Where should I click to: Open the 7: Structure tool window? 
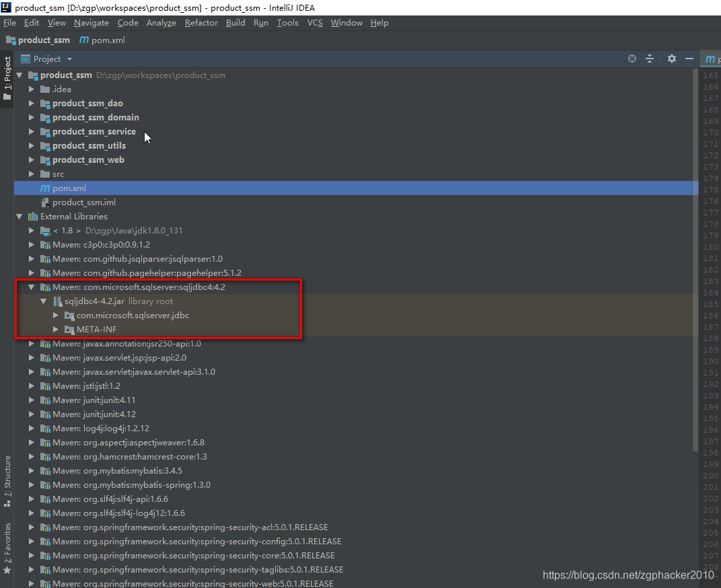click(7, 481)
